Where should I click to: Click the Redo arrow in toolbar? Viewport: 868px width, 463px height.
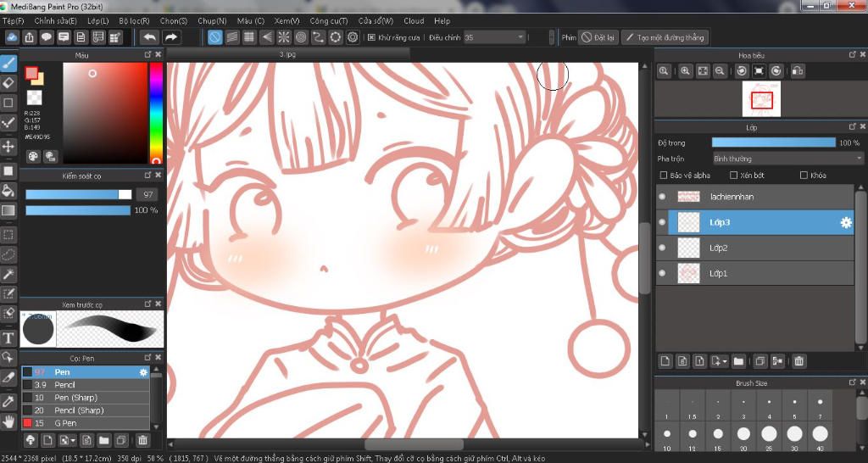(x=171, y=37)
